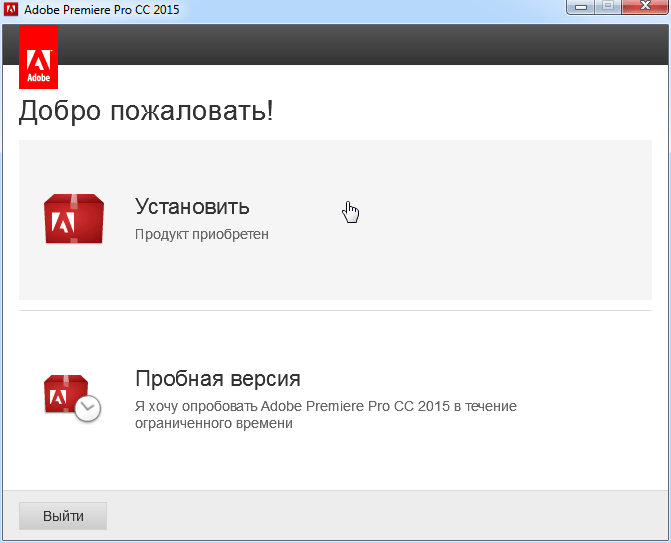Click the red box icon beside Установить
Viewport: 671px width, 543px height.
[73, 219]
